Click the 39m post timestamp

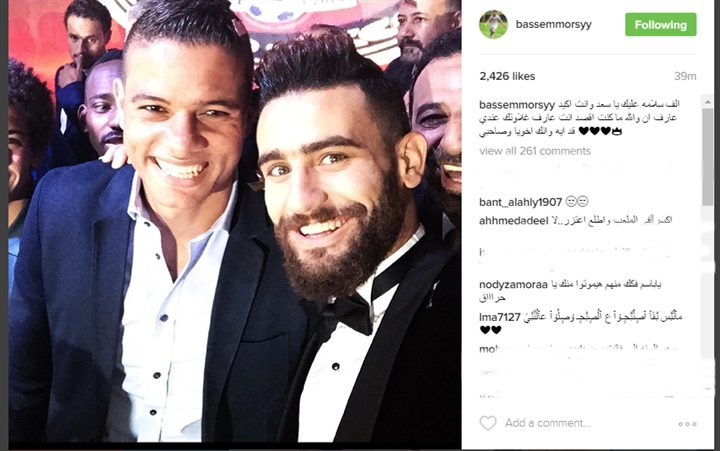pos(685,76)
